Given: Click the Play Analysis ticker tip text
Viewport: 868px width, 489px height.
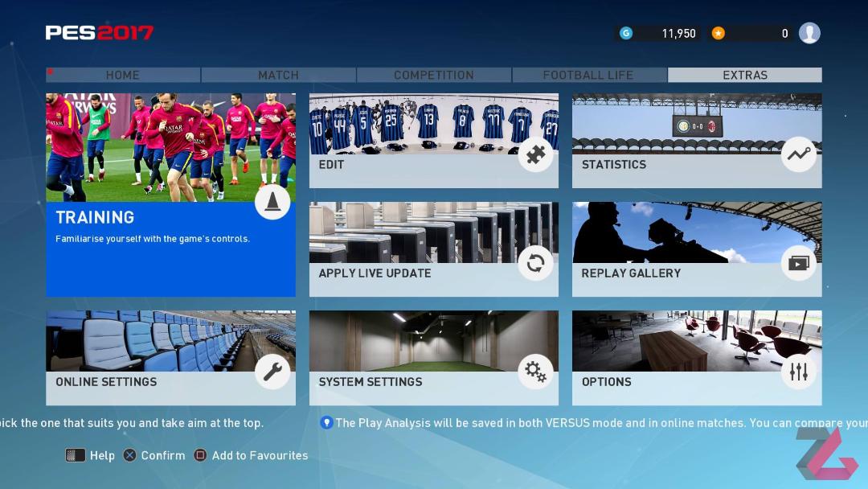Looking at the screenshot, I should coord(602,423).
